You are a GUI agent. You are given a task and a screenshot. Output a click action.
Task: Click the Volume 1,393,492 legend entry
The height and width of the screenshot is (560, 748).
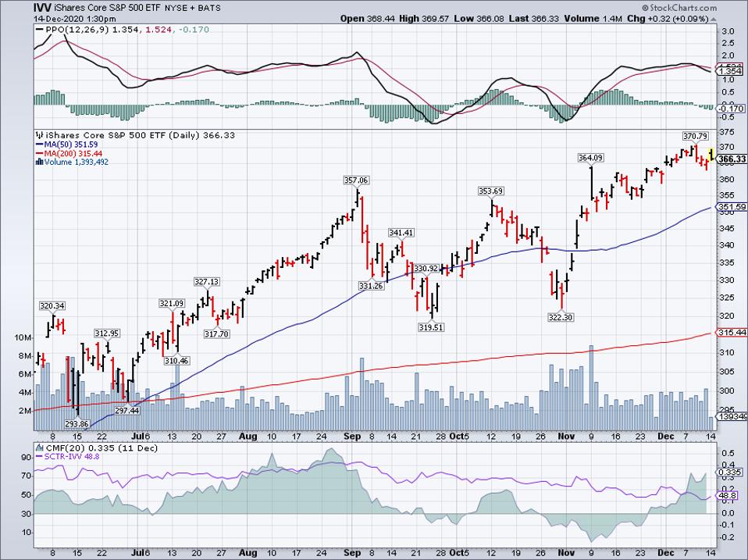pos(77,162)
